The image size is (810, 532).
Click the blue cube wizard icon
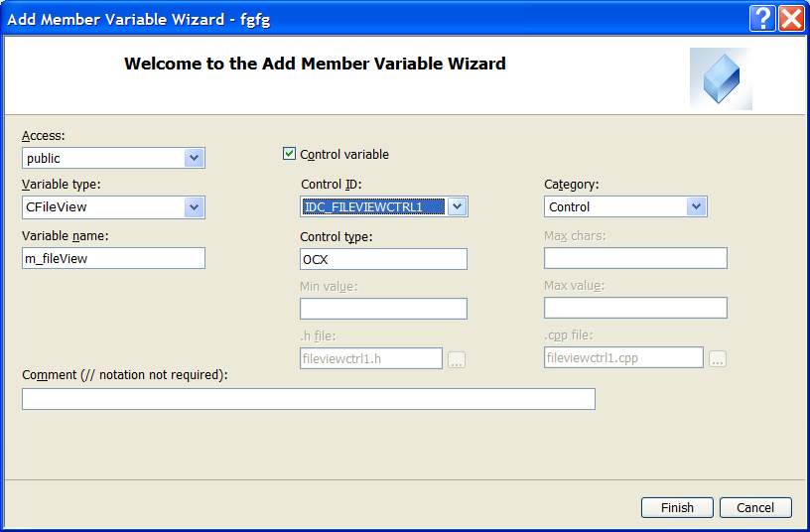[x=721, y=78]
